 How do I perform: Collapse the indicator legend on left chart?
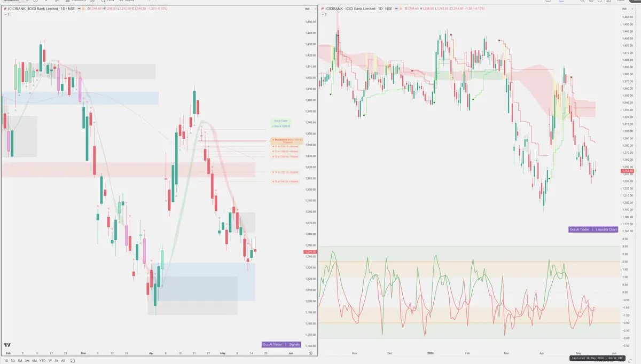[6, 14]
